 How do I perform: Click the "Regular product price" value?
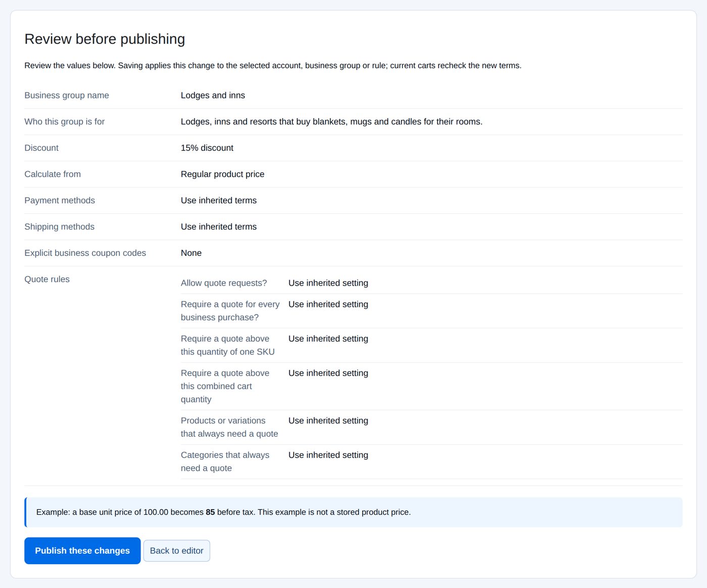[223, 174]
